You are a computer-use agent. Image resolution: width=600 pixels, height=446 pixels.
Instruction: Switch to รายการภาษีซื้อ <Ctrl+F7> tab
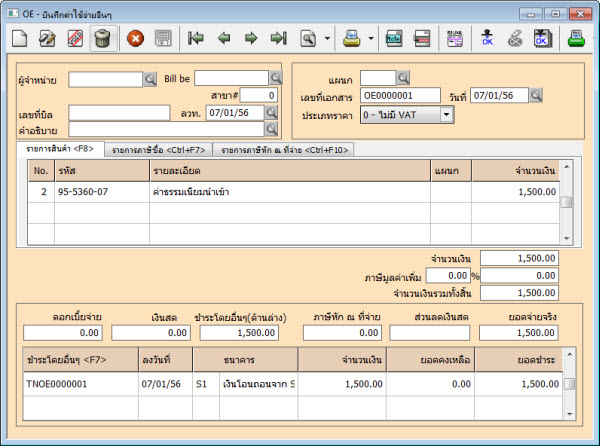point(159,150)
